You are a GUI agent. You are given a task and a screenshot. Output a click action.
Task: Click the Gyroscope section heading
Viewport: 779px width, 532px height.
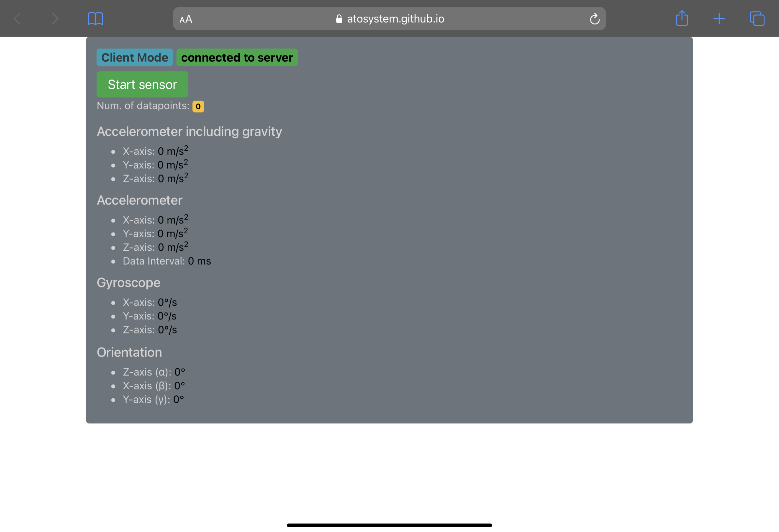click(129, 283)
